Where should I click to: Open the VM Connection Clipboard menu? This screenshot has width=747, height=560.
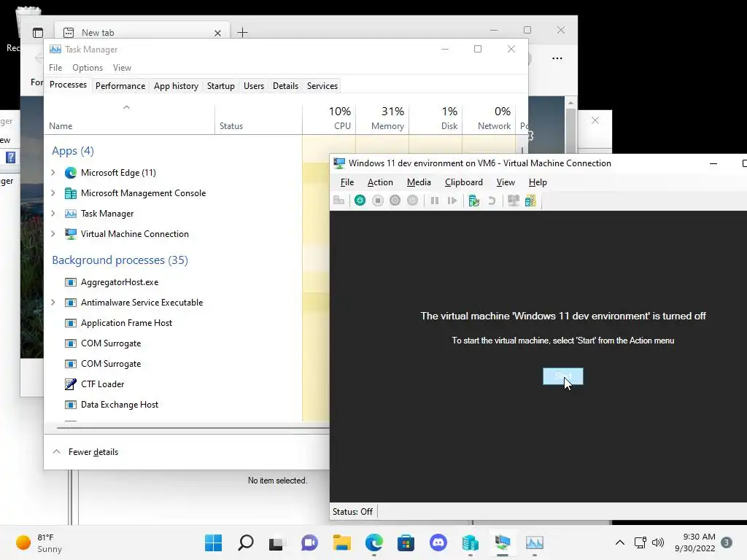click(463, 182)
